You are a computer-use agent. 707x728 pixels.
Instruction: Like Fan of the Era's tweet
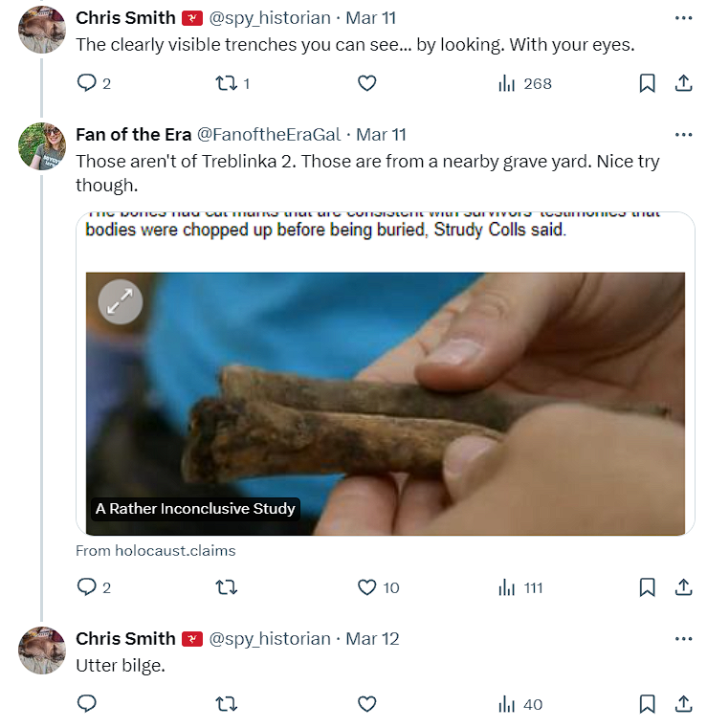(x=366, y=587)
